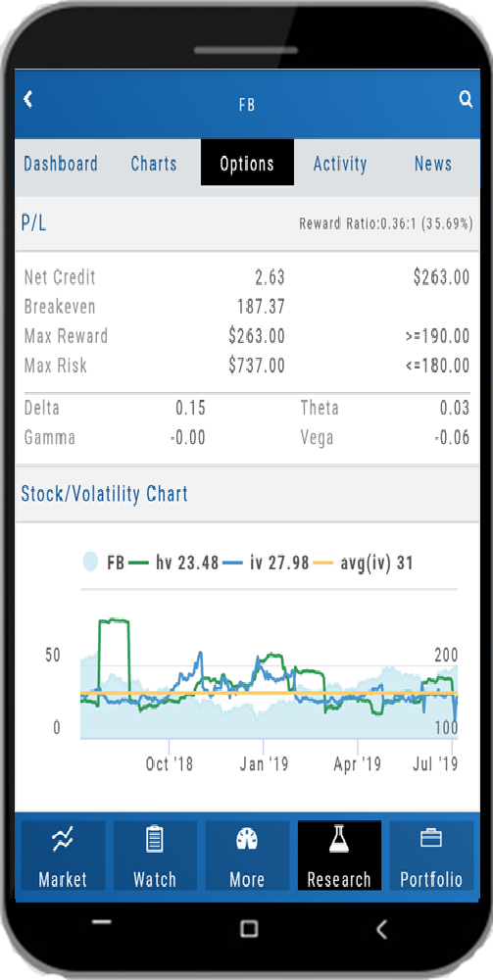Image resolution: width=493 pixels, height=980 pixels.
Task: Tap Android home square button
Action: [x=249, y=928]
